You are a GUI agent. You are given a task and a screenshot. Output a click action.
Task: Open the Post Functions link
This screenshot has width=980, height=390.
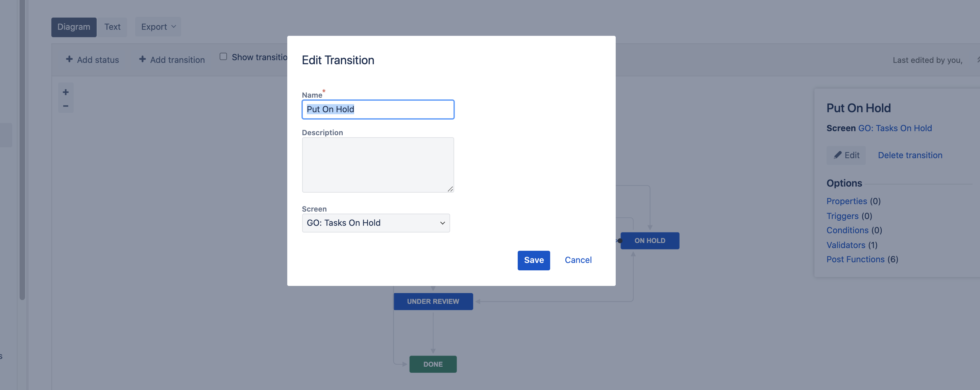click(x=855, y=260)
